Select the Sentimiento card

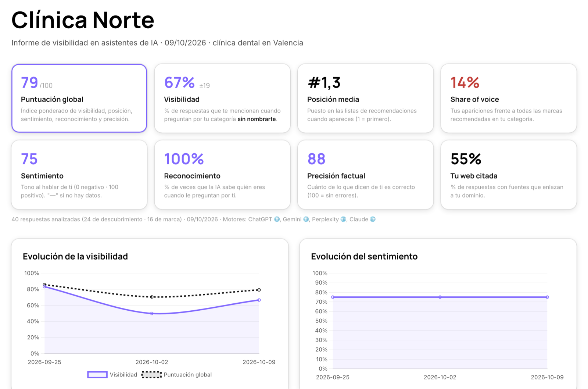pyautogui.click(x=79, y=175)
